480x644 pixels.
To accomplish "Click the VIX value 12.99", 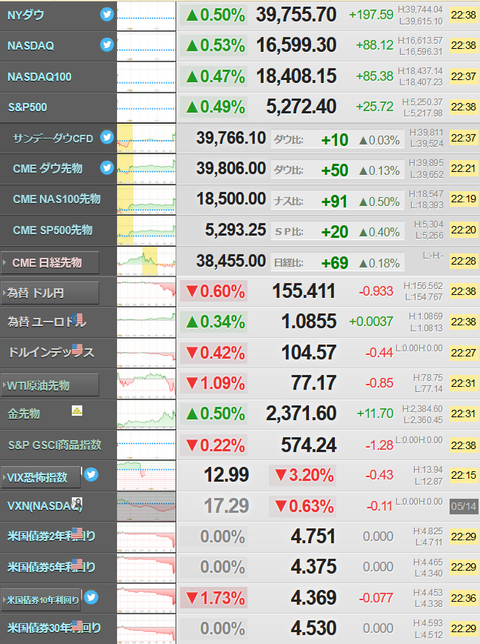I will click(x=226, y=475).
